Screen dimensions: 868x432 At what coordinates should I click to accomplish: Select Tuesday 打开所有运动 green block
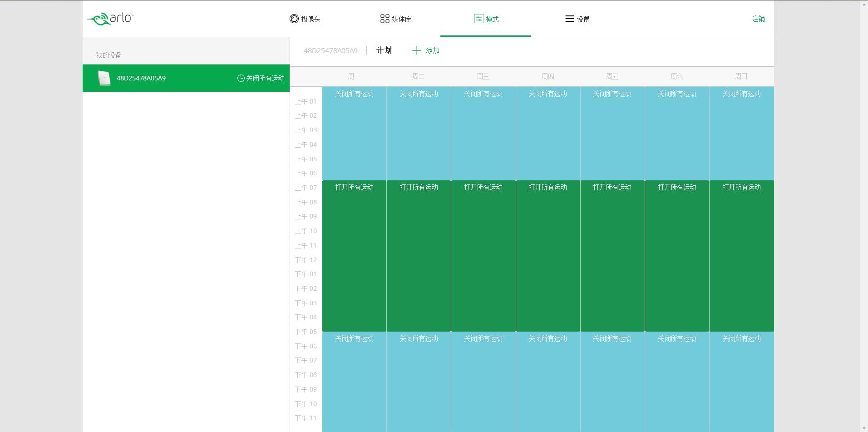coord(419,256)
